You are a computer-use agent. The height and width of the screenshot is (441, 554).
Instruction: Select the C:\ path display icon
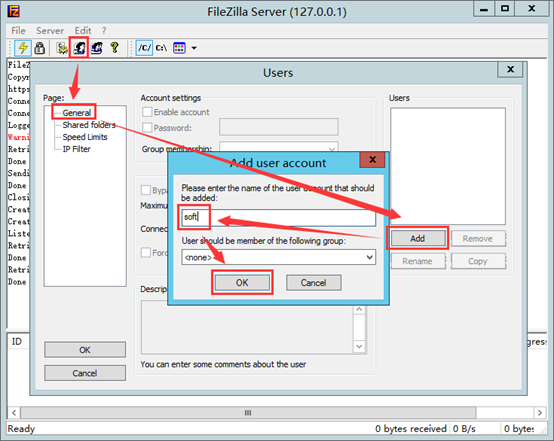click(x=161, y=48)
